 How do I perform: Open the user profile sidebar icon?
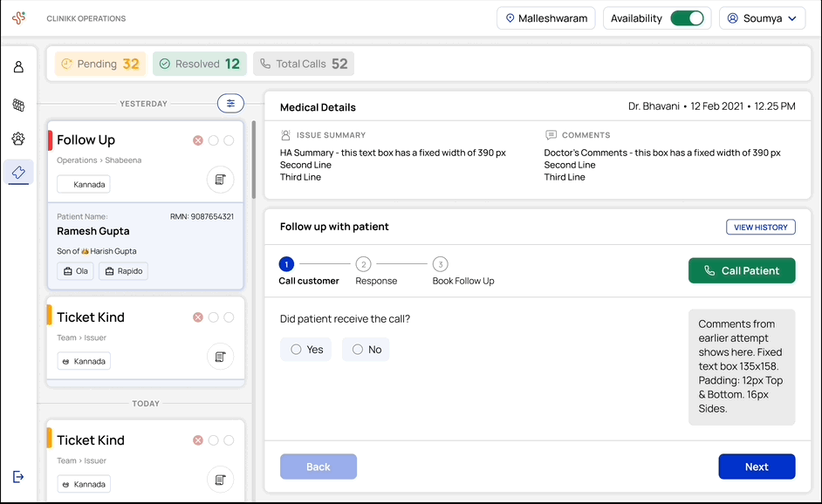[x=18, y=66]
